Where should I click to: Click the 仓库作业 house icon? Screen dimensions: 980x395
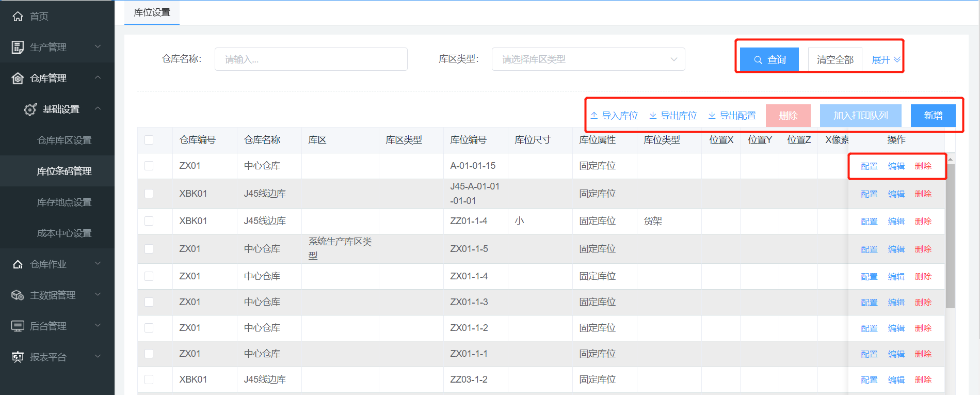click(x=18, y=264)
